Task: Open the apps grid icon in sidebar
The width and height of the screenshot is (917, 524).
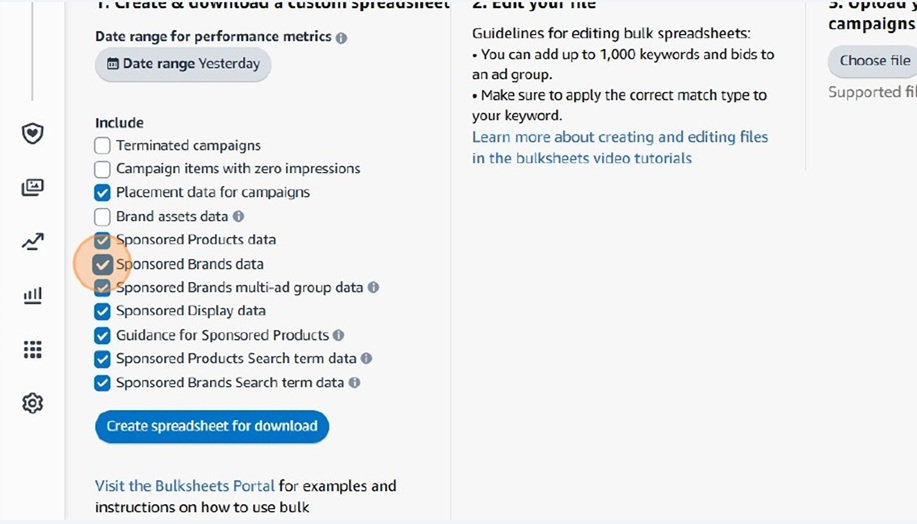Action: click(x=33, y=350)
